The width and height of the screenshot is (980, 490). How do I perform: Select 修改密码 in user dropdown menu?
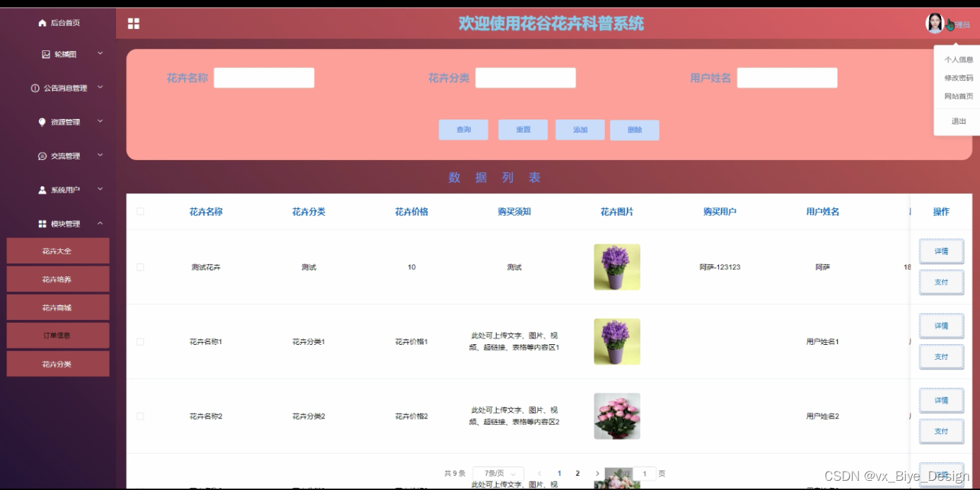tap(958, 78)
